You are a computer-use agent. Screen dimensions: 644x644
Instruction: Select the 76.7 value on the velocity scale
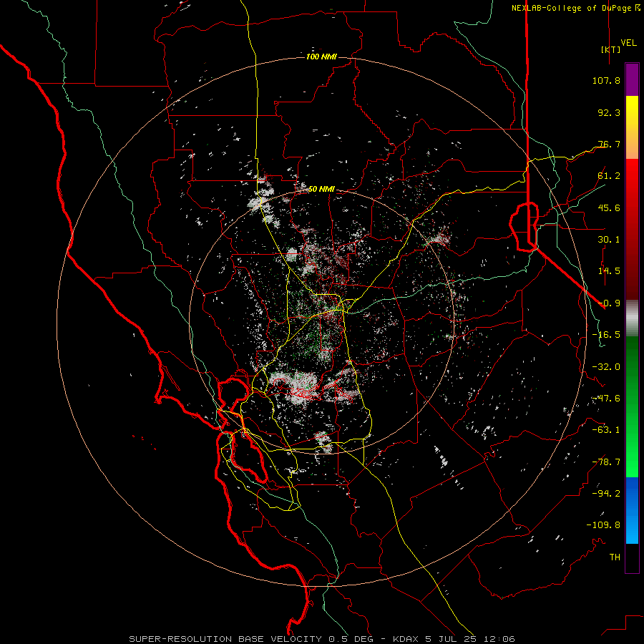[x=609, y=144]
